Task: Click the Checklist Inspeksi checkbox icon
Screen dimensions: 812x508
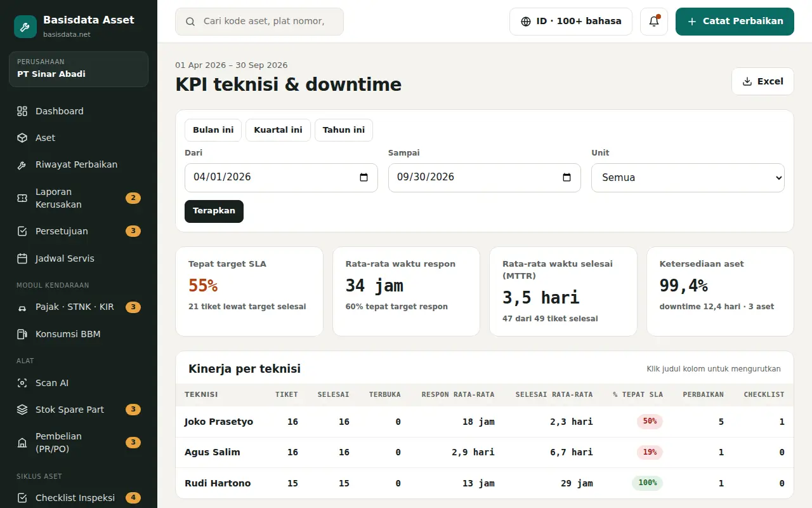Action: tap(22, 498)
